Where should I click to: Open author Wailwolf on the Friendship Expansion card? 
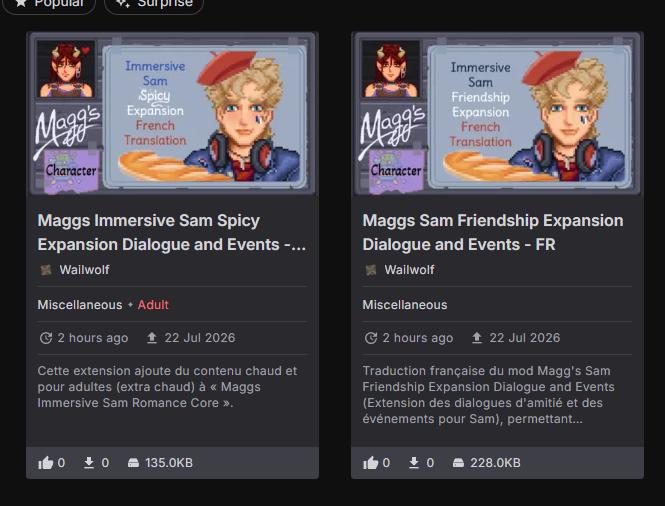click(409, 270)
